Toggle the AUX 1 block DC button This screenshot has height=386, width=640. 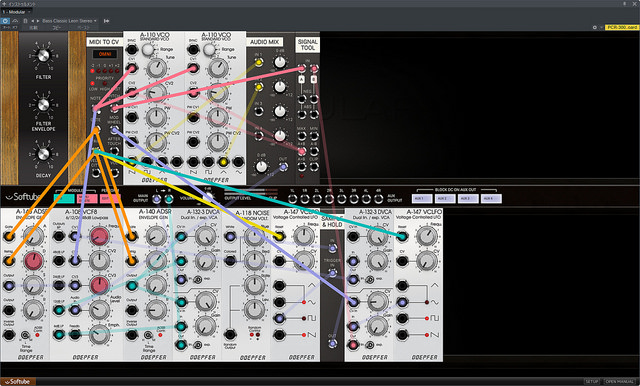tap(422, 199)
